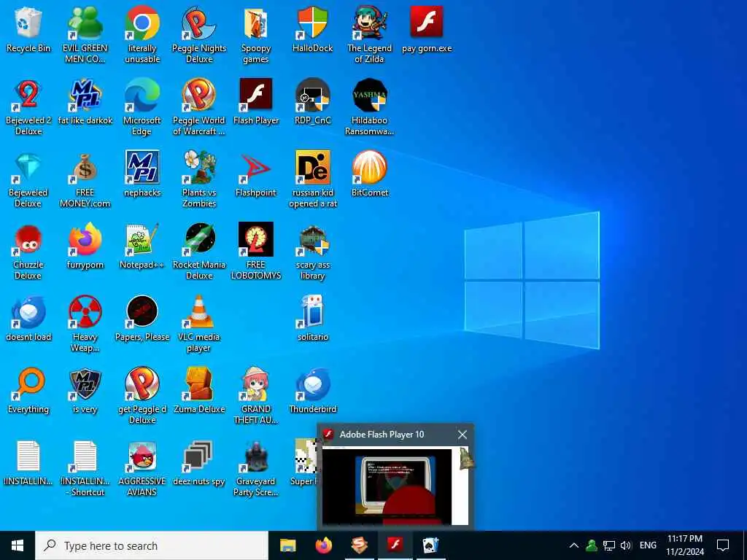Launch Graveyard Party Scre... icon

(256, 469)
